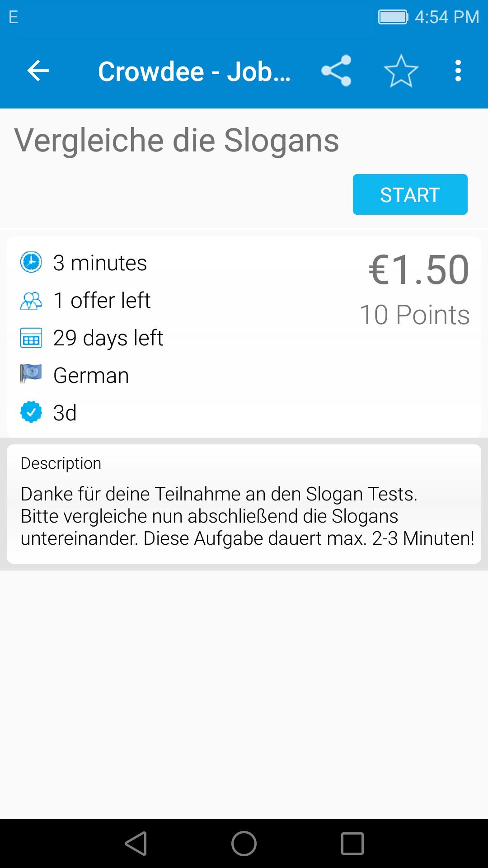Tap the Crowdee - Job title text

194,71
